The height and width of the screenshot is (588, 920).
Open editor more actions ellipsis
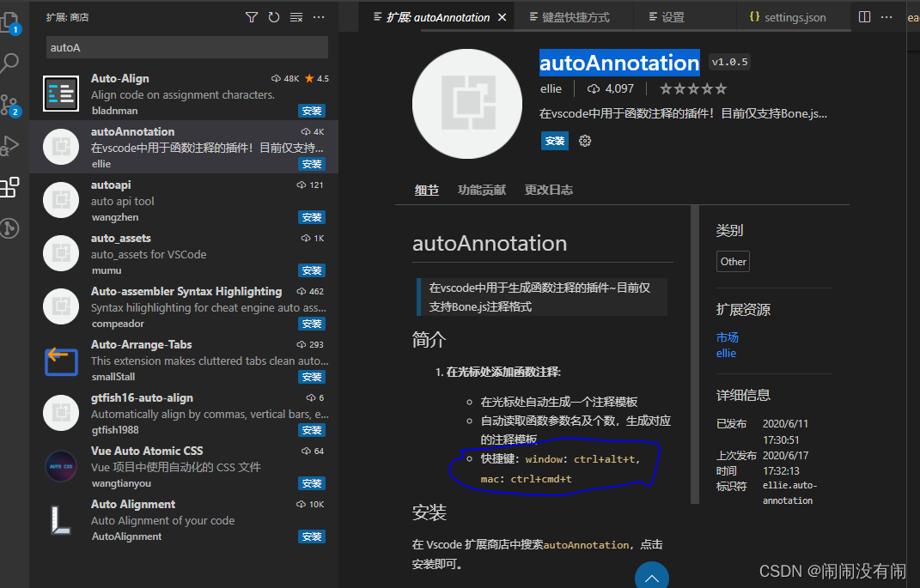[x=886, y=17]
